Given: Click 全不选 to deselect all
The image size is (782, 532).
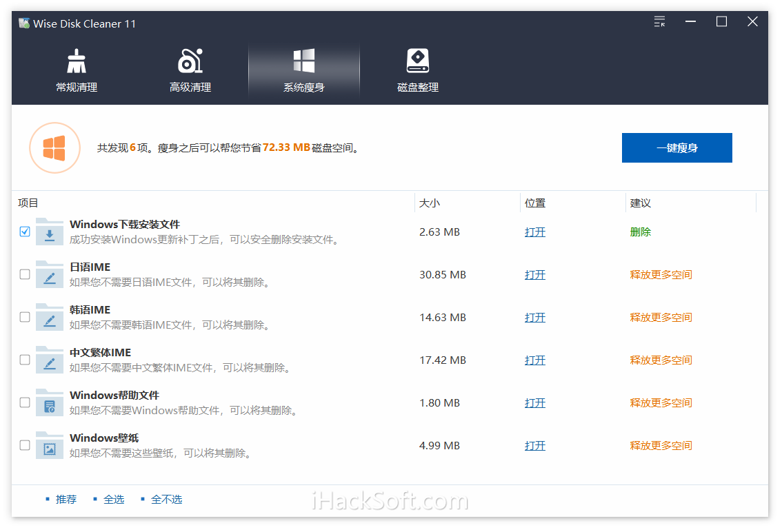Looking at the screenshot, I should (x=167, y=499).
